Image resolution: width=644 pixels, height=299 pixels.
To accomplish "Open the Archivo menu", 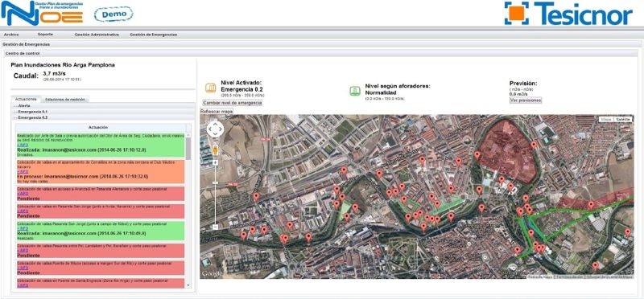I will tap(11, 35).
